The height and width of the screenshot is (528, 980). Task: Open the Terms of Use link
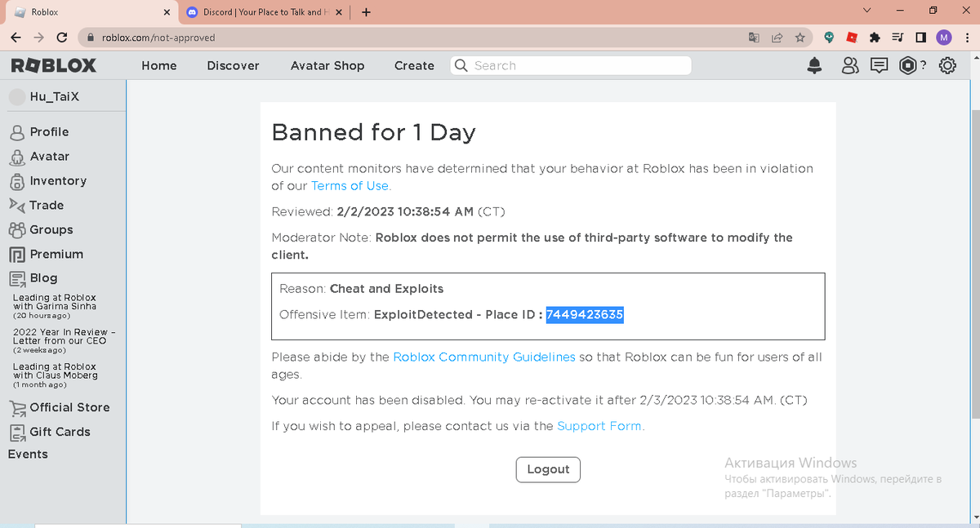(350, 186)
